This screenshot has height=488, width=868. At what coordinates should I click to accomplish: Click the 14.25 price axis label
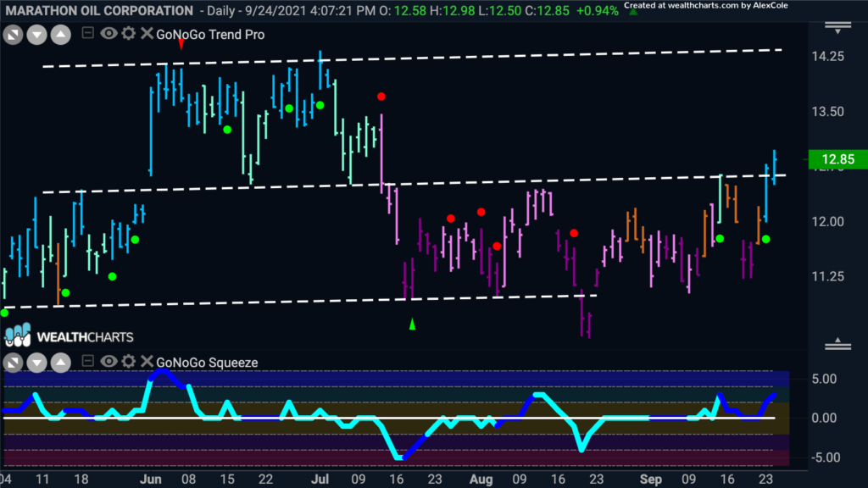[828, 57]
